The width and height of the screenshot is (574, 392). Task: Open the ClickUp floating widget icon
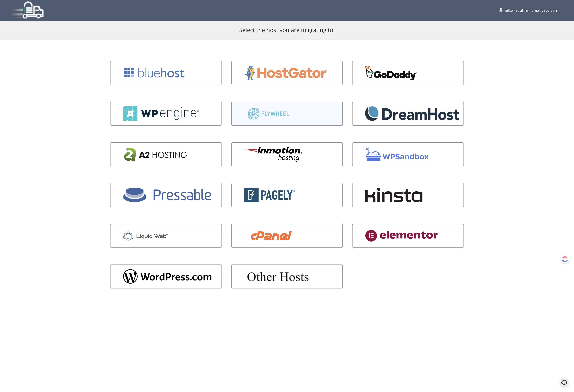[565, 259]
